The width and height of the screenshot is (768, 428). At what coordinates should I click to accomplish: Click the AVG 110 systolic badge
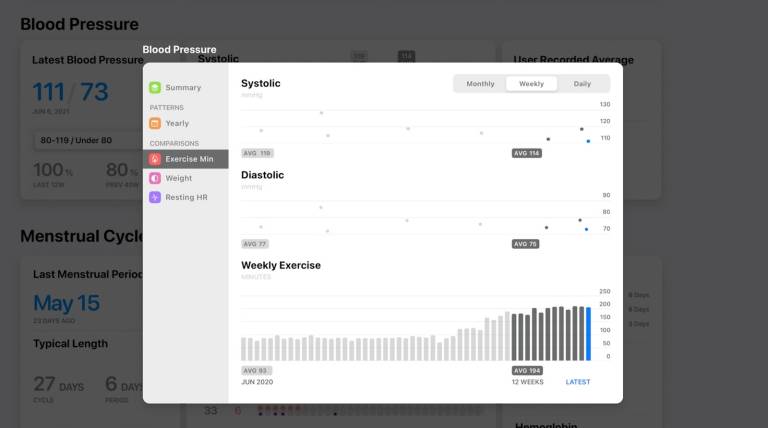257,153
